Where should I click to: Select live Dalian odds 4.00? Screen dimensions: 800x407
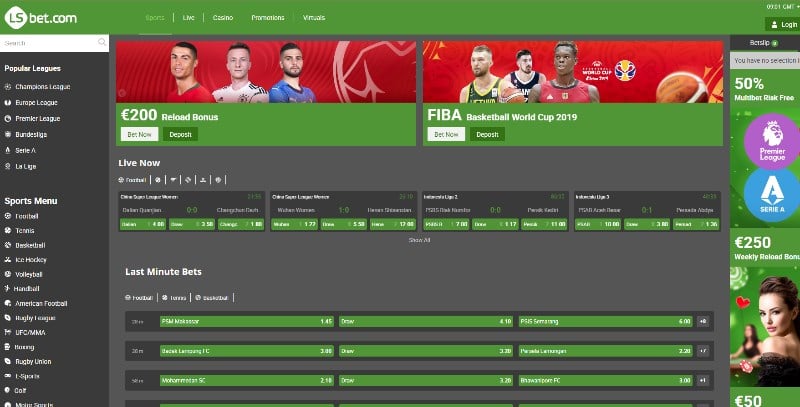143,224
